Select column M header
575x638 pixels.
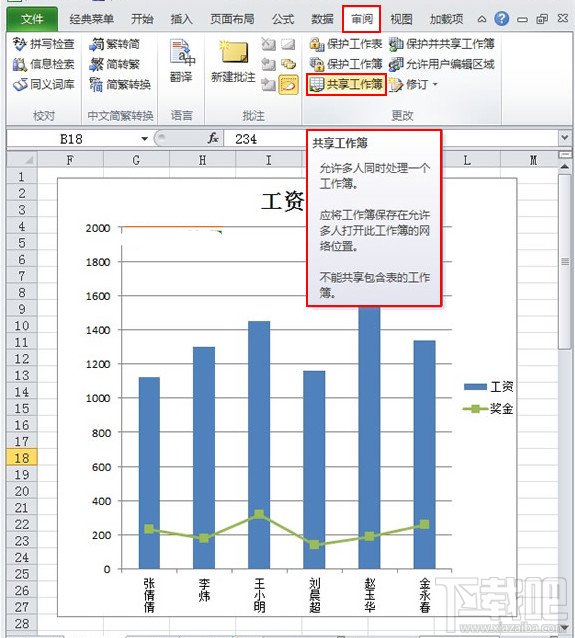[533, 160]
